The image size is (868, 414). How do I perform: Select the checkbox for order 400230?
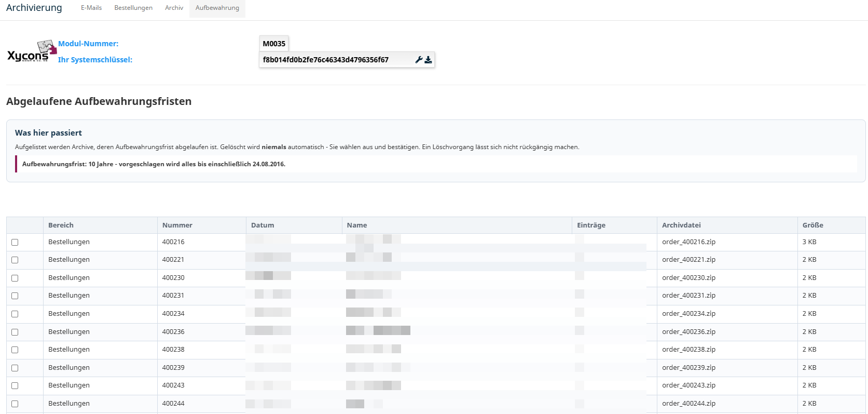(x=15, y=278)
